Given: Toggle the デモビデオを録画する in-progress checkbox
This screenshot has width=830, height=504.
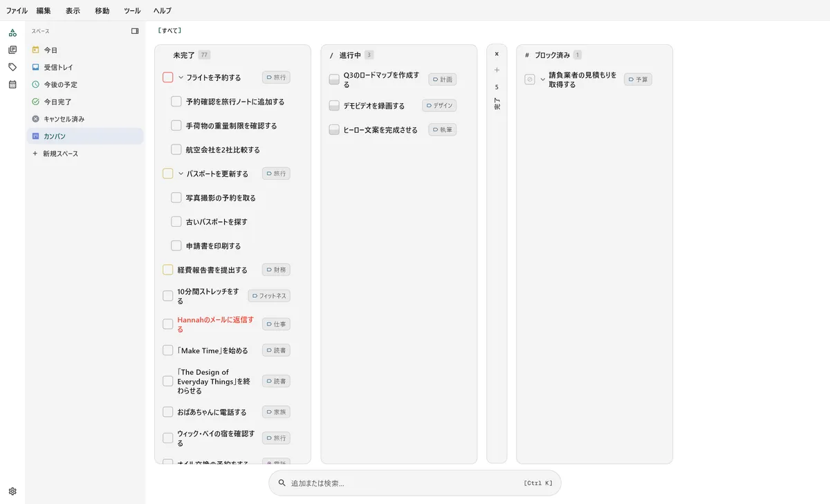Looking at the screenshot, I should pyautogui.click(x=334, y=106).
